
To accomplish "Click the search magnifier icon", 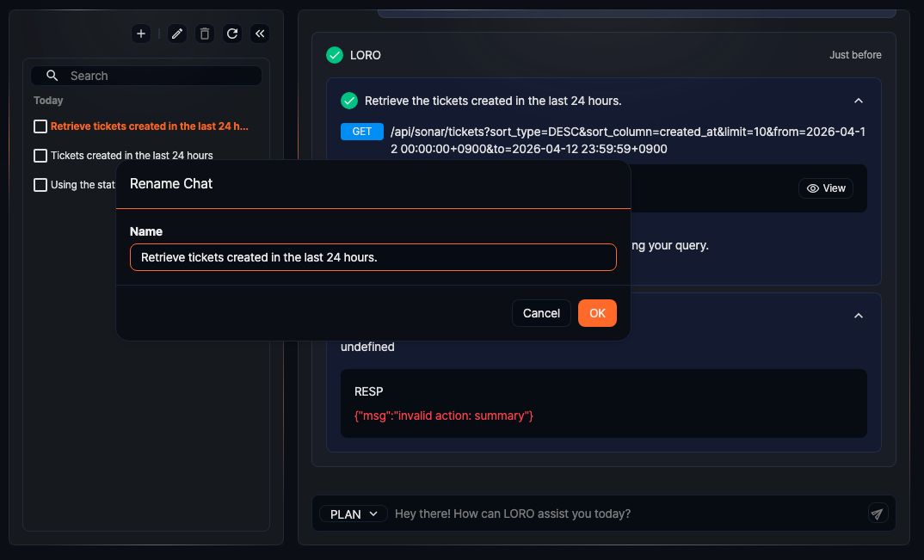I will point(52,76).
